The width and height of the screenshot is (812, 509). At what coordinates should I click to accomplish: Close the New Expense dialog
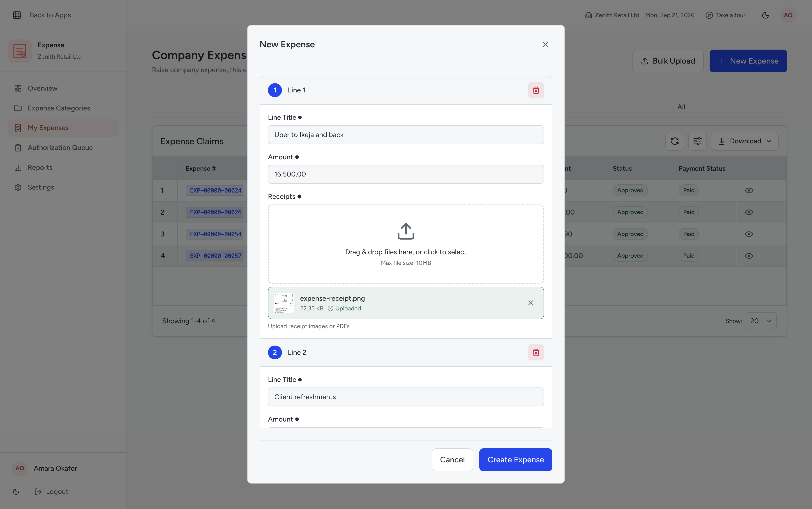[x=545, y=44]
